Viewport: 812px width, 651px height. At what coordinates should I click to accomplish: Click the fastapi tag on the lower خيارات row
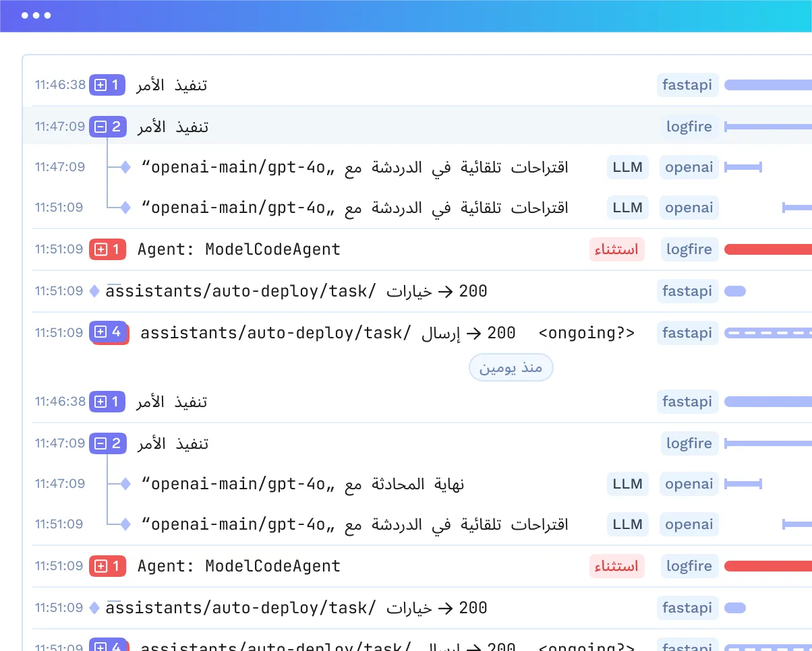pos(687,608)
